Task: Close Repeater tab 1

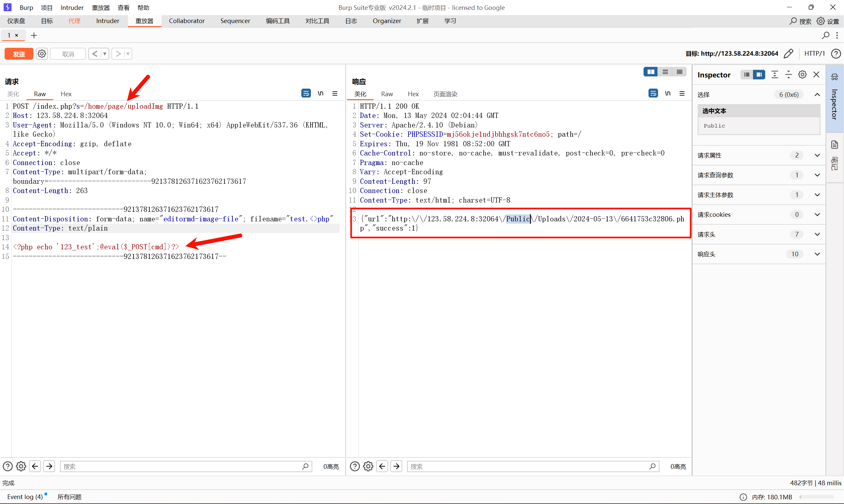Action: [x=16, y=35]
